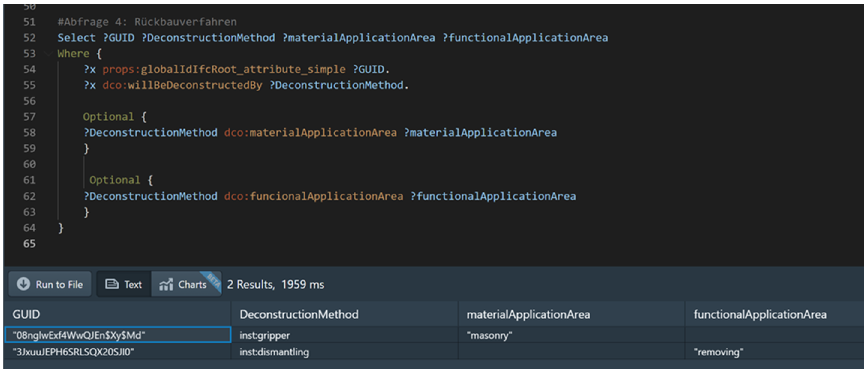Select the cell with GUID "3JxuuJEPH6SRLSQX20SJI0"
Image resolution: width=868 pixels, height=372 pixels.
point(73,352)
